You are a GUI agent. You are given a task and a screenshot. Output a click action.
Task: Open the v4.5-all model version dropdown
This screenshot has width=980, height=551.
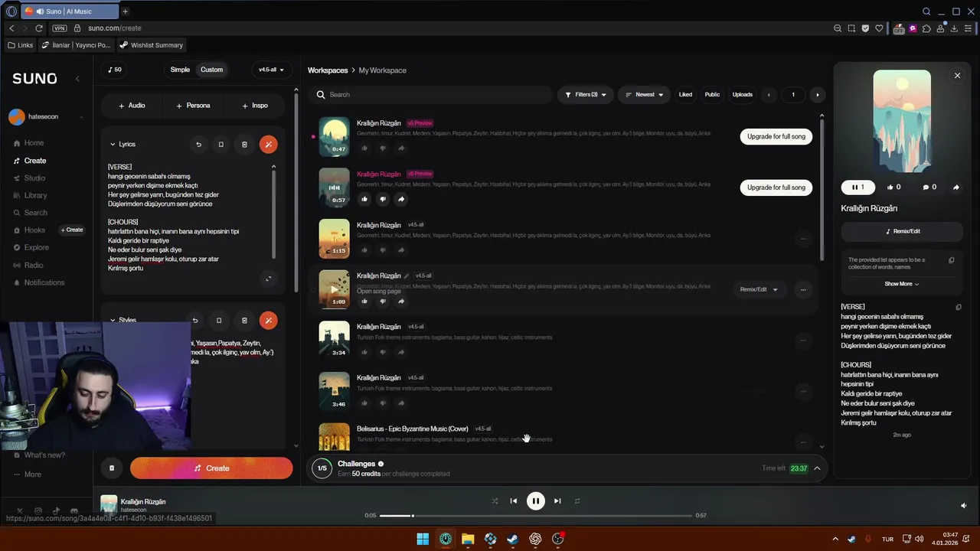point(271,70)
